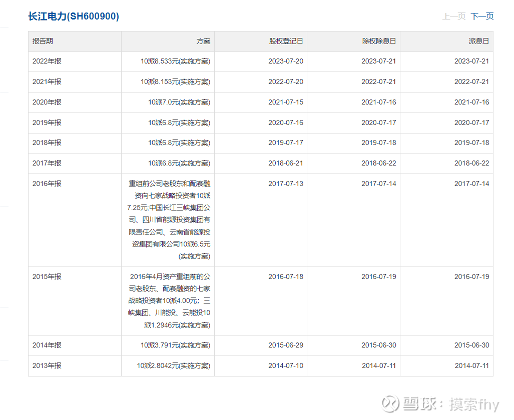514x420 pixels.
Task: Select 10派6.8元 plan in 2018年报 row
Action: [179, 143]
